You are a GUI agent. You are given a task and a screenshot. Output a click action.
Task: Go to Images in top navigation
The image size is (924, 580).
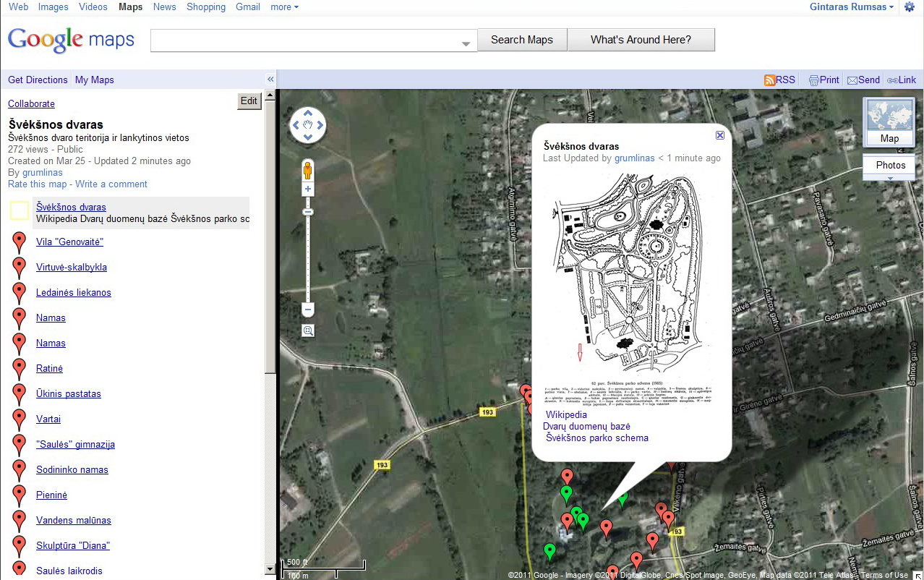tap(53, 7)
